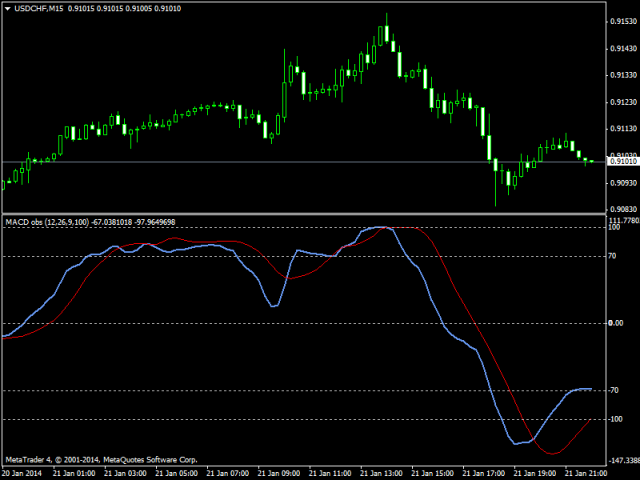This screenshot has width=640, height=480.
Task: Click the -147.3388 indicator scale minimum
Action: 624,460
